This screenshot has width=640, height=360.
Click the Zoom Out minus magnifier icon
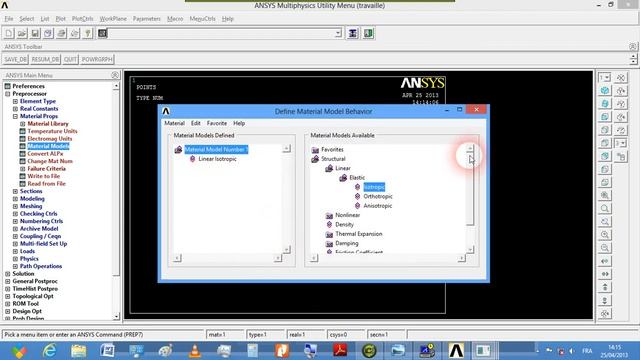tap(605, 248)
